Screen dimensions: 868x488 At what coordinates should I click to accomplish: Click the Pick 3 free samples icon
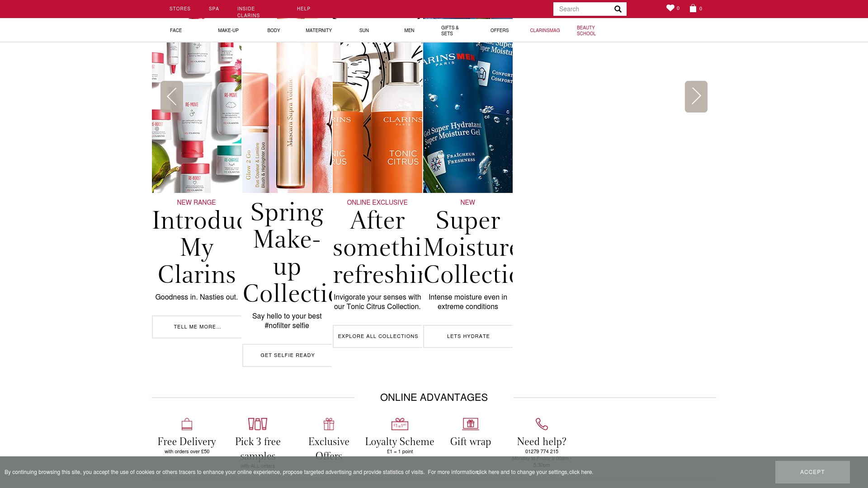[257, 424]
